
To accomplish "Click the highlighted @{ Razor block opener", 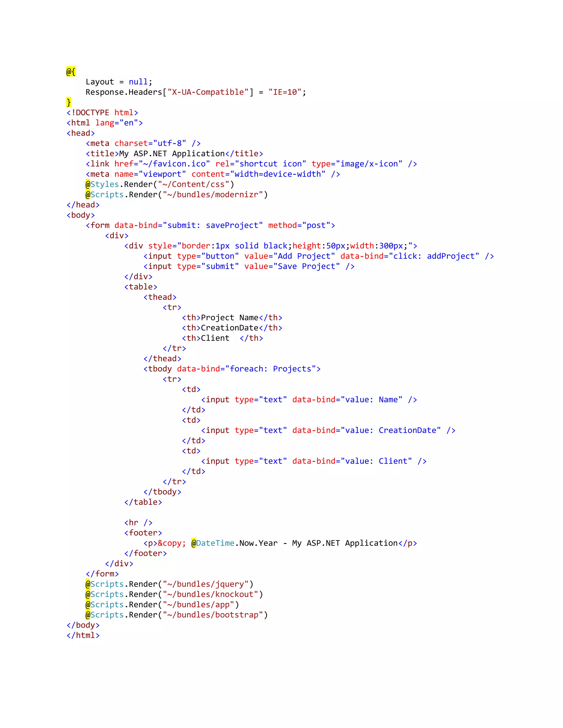I will [x=71, y=71].
